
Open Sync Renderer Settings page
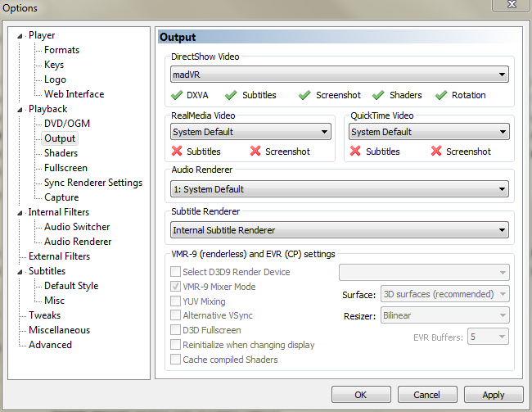(93, 183)
